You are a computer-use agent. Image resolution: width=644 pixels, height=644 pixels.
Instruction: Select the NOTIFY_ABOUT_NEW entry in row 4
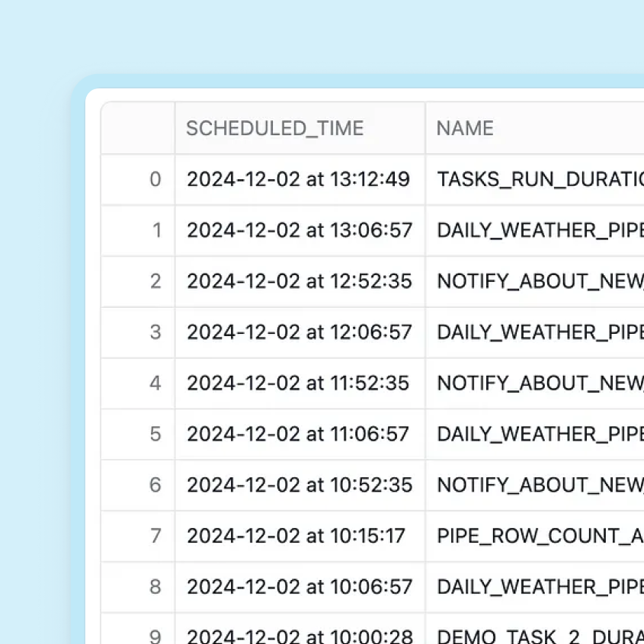[533, 383]
